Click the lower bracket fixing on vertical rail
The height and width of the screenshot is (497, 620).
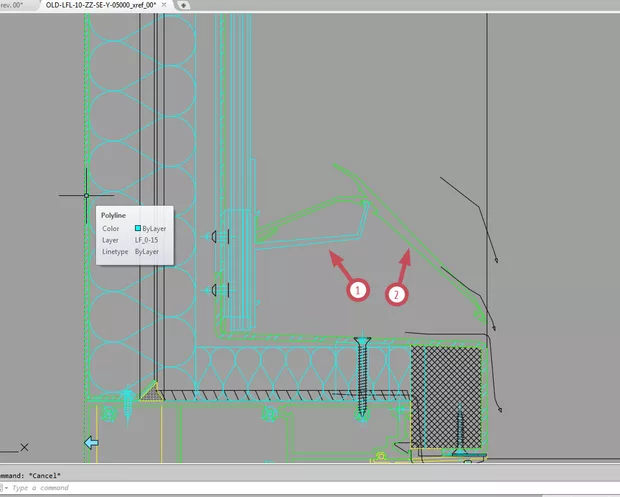(x=215, y=291)
